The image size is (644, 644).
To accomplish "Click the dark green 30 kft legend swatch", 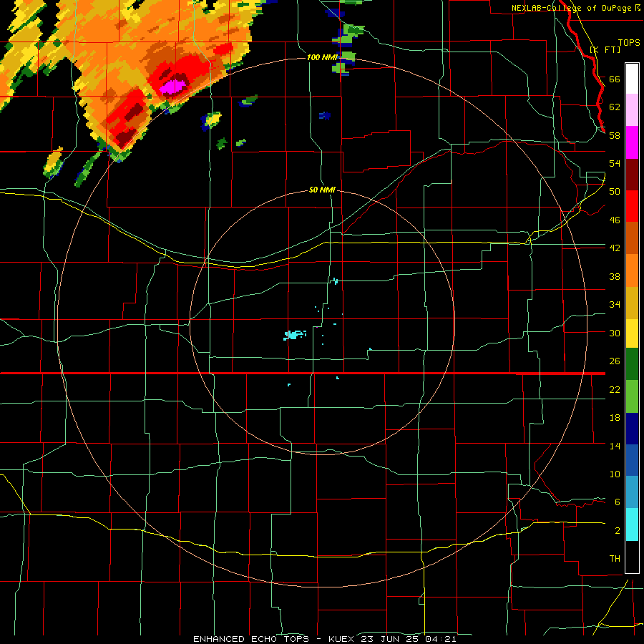I will [x=632, y=364].
